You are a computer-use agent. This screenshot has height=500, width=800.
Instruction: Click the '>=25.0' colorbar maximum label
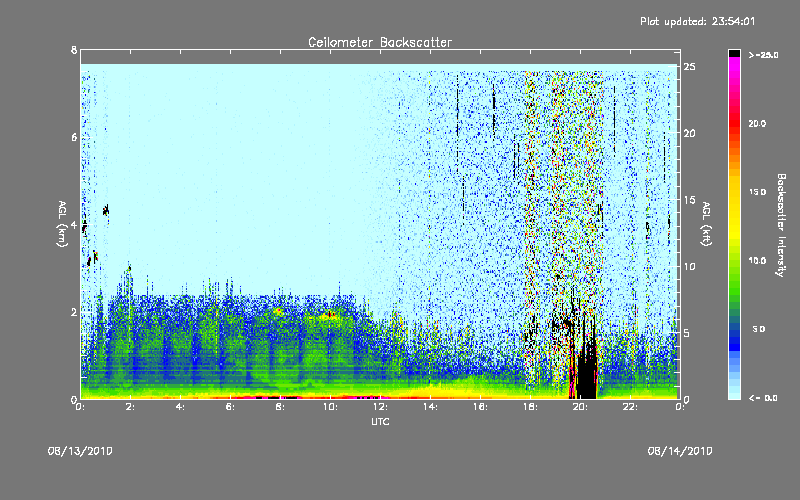pyautogui.click(x=763, y=55)
